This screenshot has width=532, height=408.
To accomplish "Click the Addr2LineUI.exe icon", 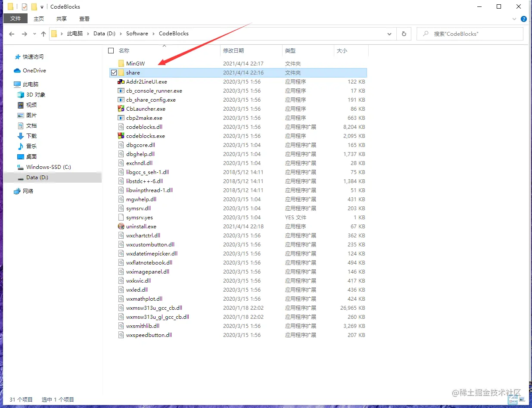I will click(x=121, y=81).
